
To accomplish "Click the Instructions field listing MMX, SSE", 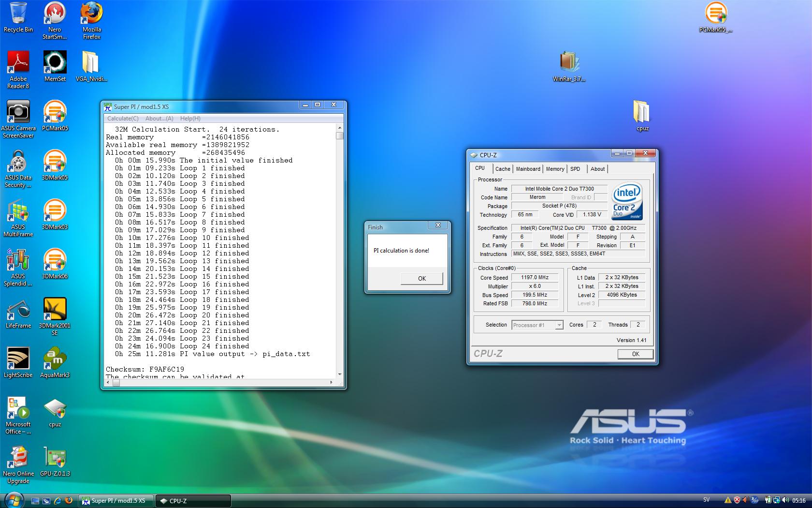I will tap(579, 254).
